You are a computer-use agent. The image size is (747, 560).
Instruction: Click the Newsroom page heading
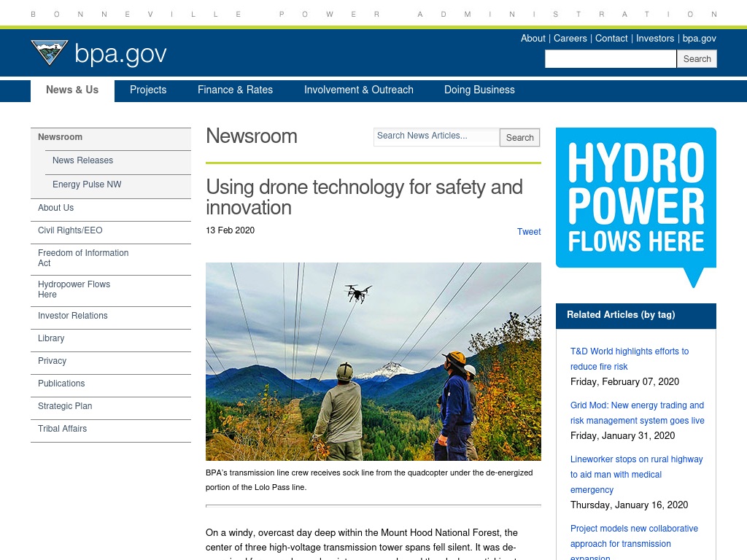pyautogui.click(x=252, y=136)
